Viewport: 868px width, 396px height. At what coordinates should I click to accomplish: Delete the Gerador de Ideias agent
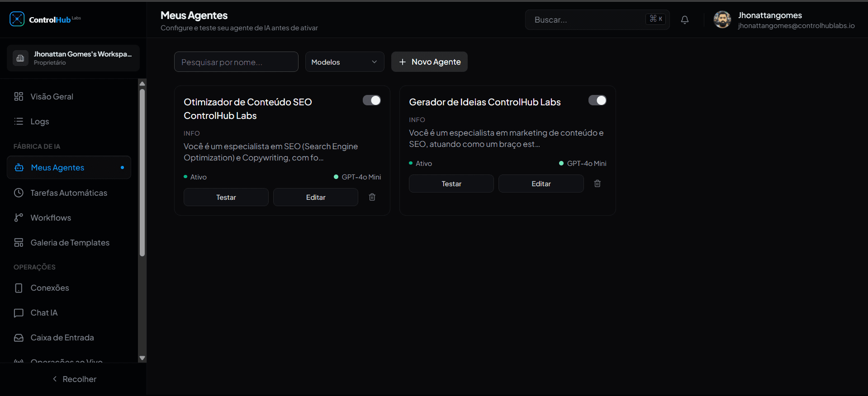[598, 184]
